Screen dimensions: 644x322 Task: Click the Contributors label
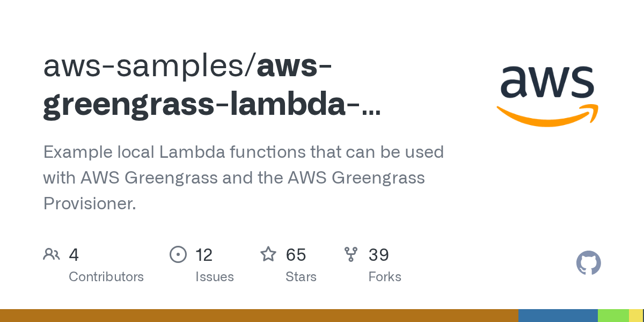tap(106, 277)
